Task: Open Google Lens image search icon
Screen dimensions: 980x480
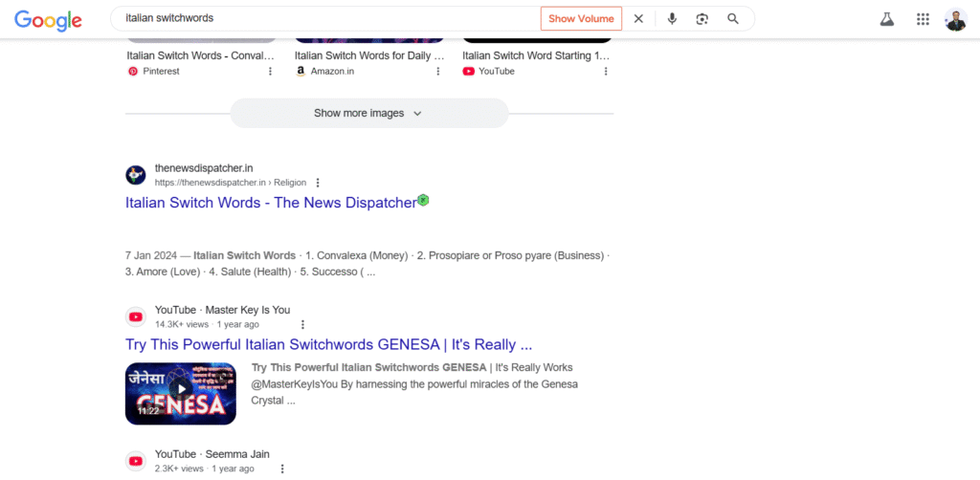Action: [x=702, y=19]
